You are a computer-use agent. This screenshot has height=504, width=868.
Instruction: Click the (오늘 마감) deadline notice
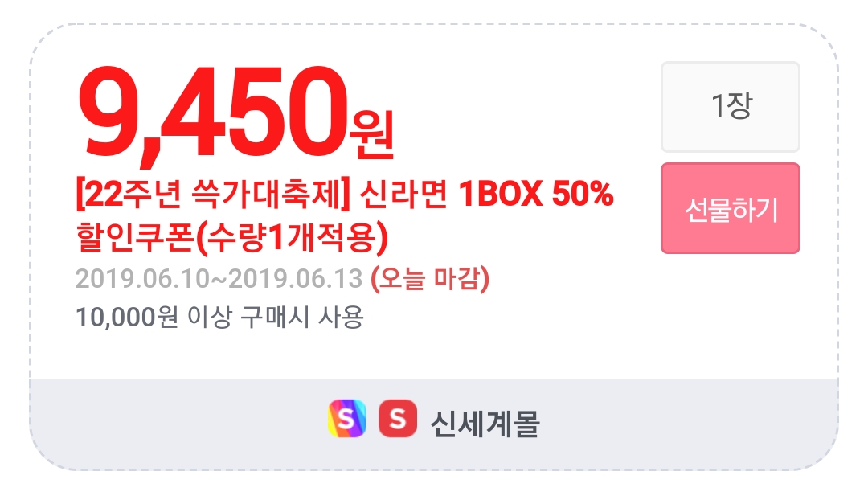coord(429,279)
